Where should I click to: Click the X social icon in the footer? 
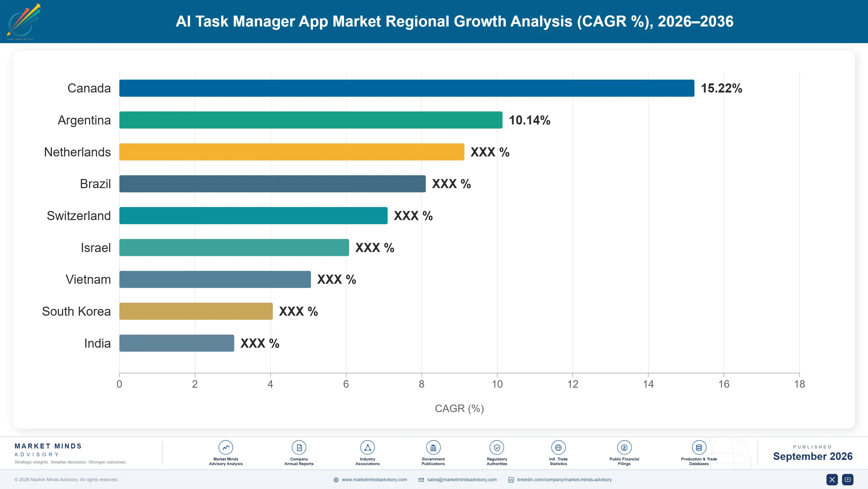pyautogui.click(x=832, y=480)
